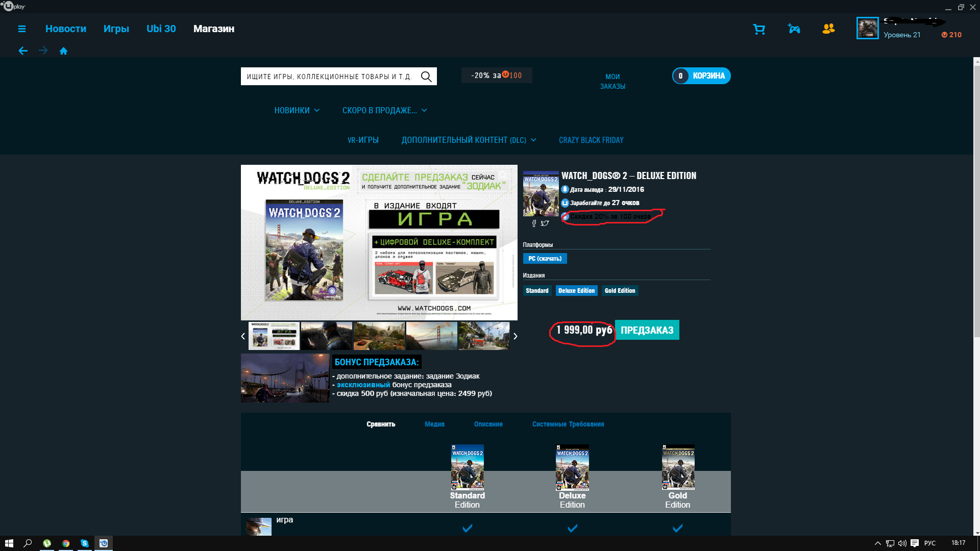Expand НОВИНКИ dropdown

point(297,111)
